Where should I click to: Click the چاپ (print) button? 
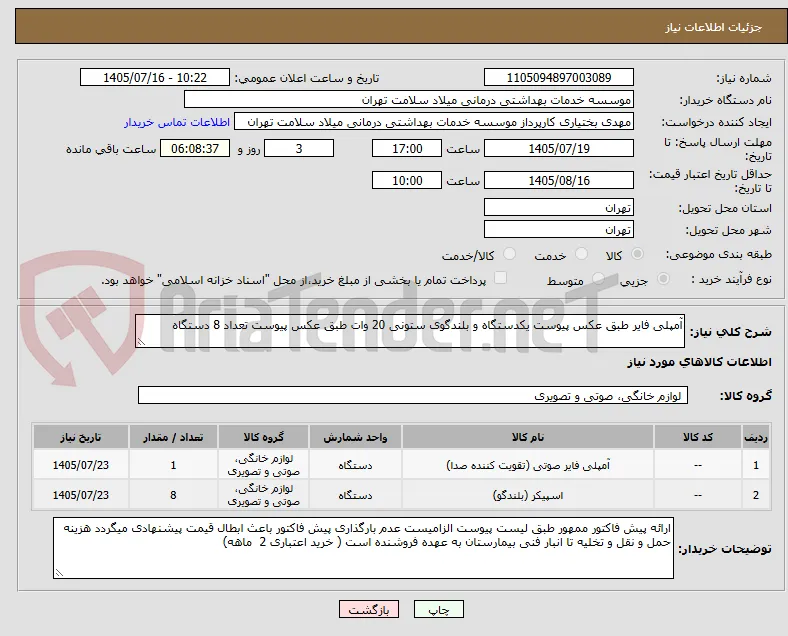[439, 609]
